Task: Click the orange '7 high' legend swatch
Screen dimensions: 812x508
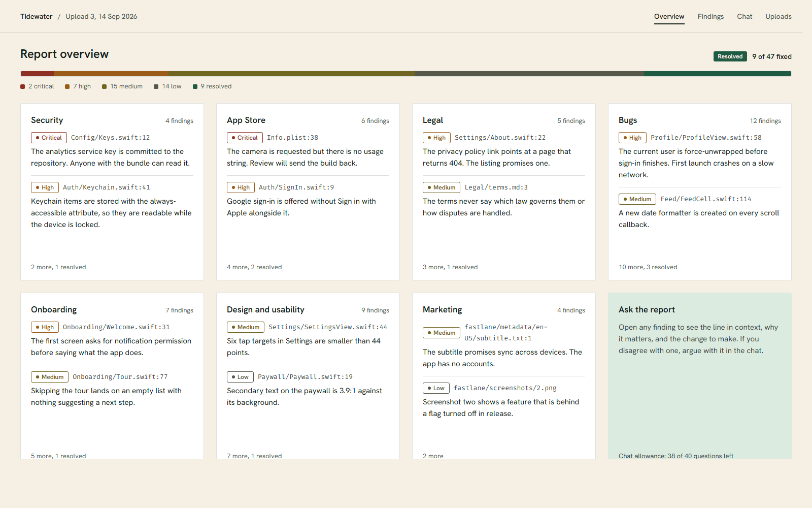Action: [x=67, y=86]
